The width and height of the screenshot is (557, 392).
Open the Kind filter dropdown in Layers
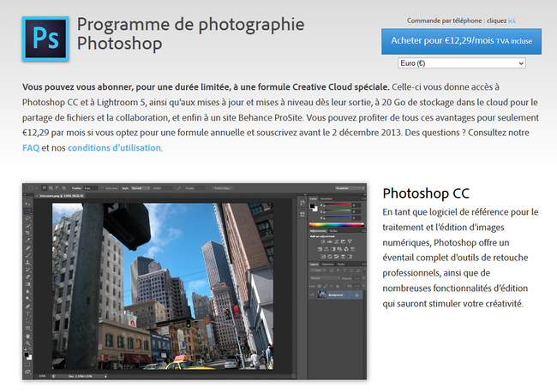(318, 270)
